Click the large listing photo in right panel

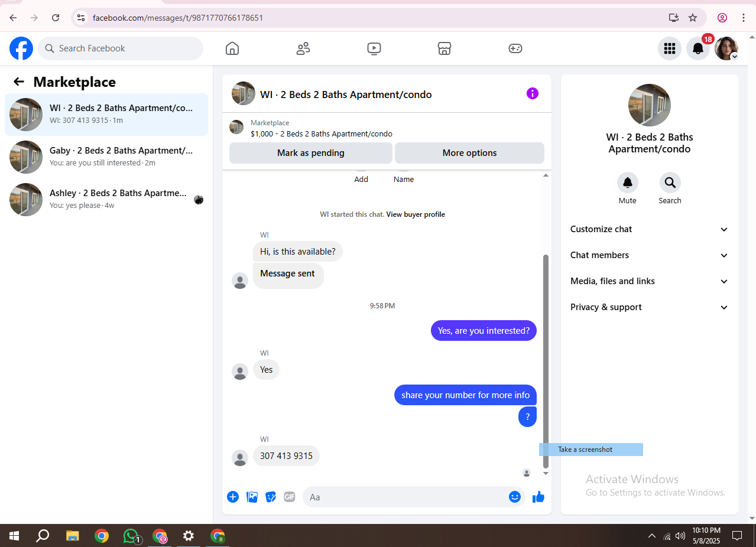point(649,105)
